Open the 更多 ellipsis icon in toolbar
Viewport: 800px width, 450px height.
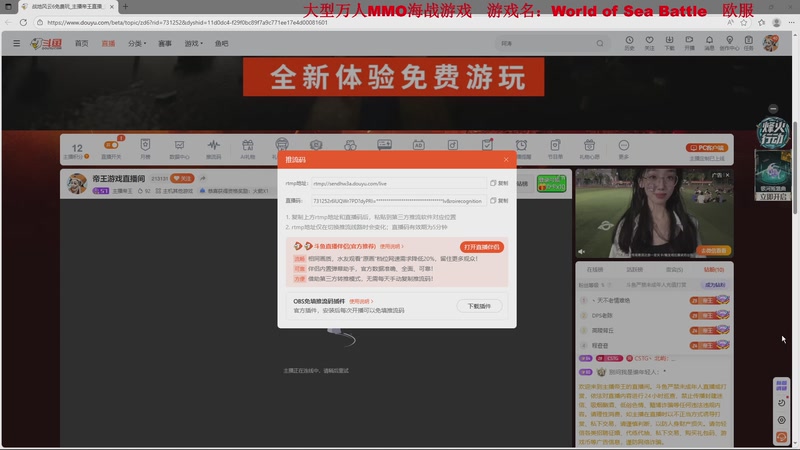(623, 149)
